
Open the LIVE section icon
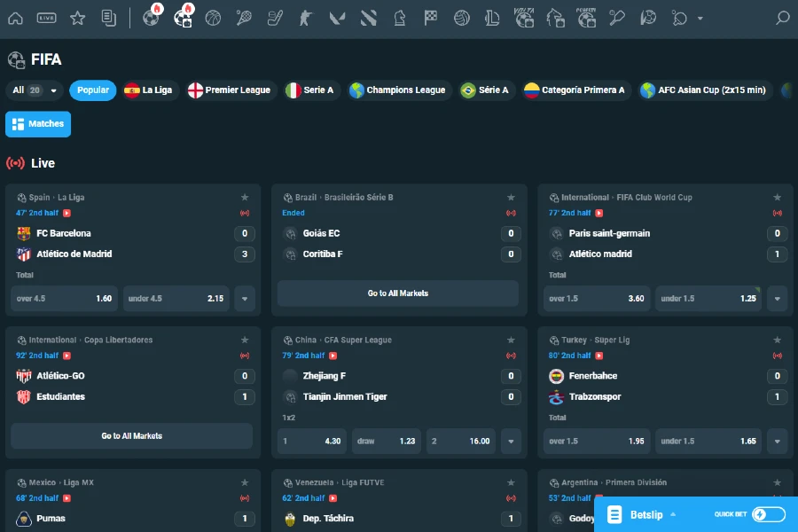47,17
